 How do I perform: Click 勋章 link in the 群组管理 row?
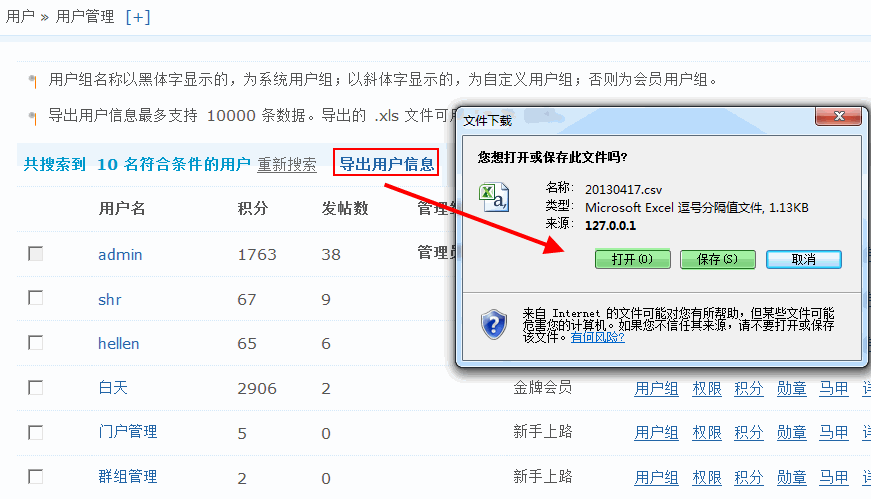(x=791, y=477)
